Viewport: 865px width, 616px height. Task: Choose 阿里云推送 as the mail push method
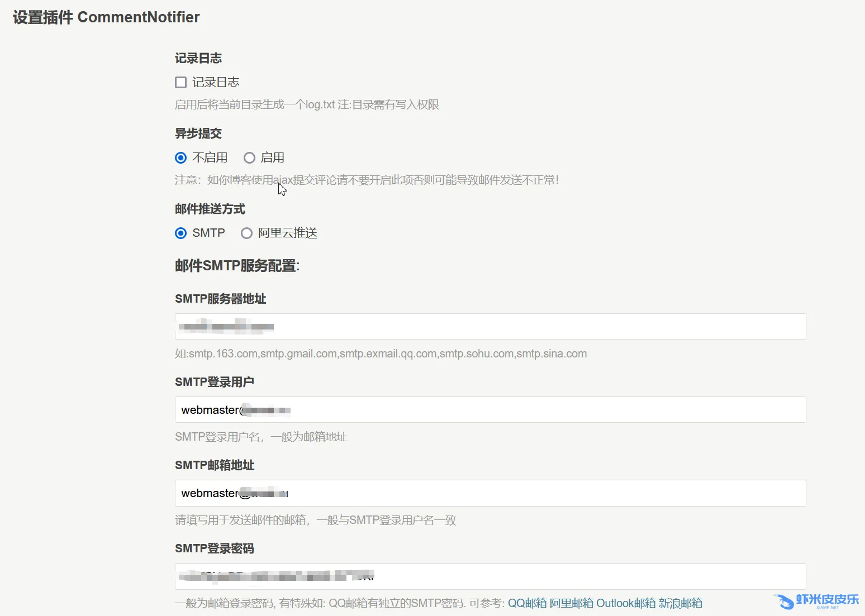click(x=246, y=233)
